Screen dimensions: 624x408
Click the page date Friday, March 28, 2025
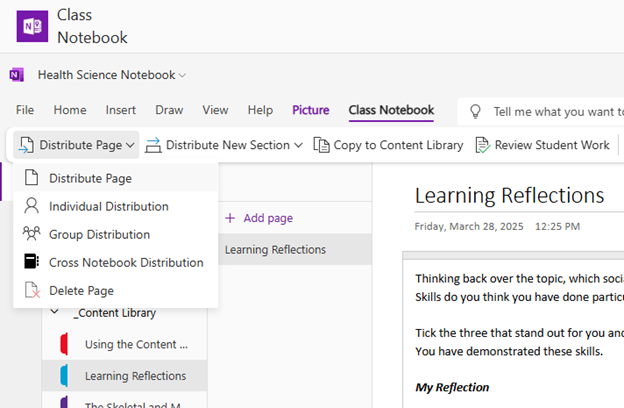coord(469,226)
